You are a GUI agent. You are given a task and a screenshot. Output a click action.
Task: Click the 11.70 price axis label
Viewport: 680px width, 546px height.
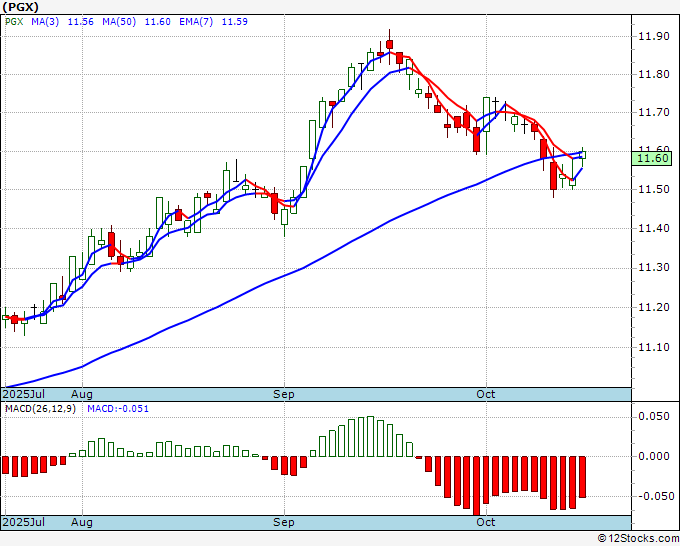[654, 112]
